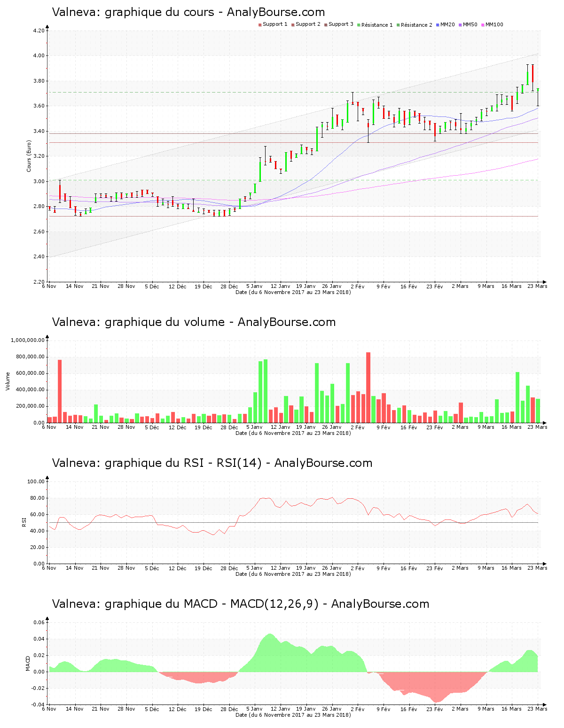Click the MM20 blue legend square
This screenshot has height=728, width=564.
pyautogui.click(x=438, y=25)
